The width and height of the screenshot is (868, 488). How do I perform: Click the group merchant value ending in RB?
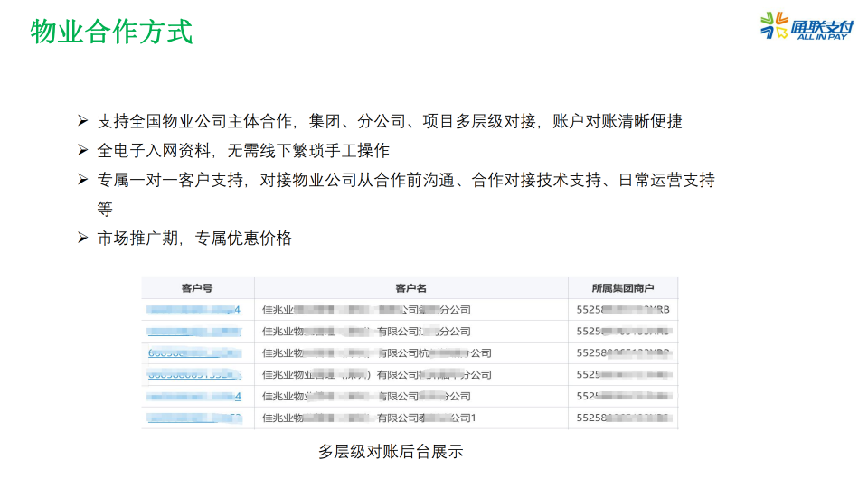[x=623, y=310]
